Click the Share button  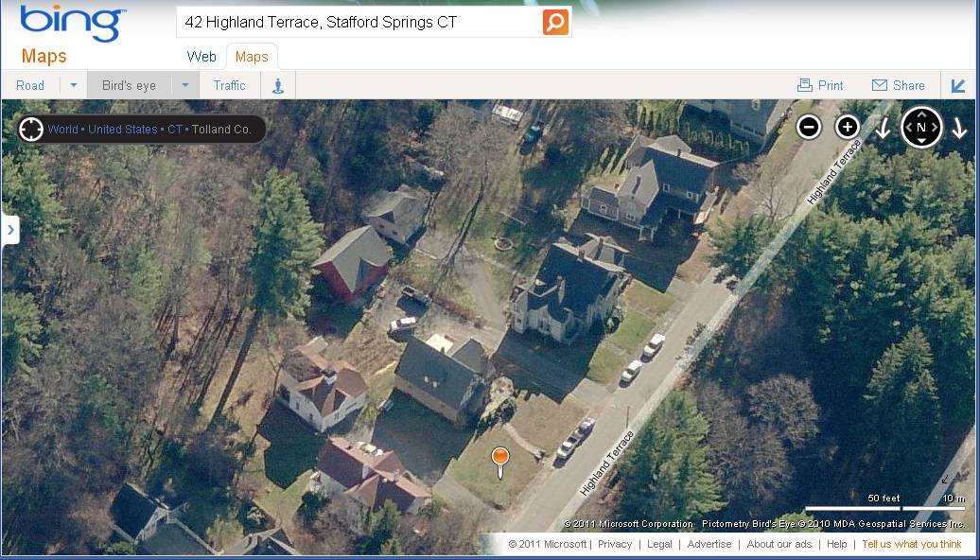tap(898, 86)
